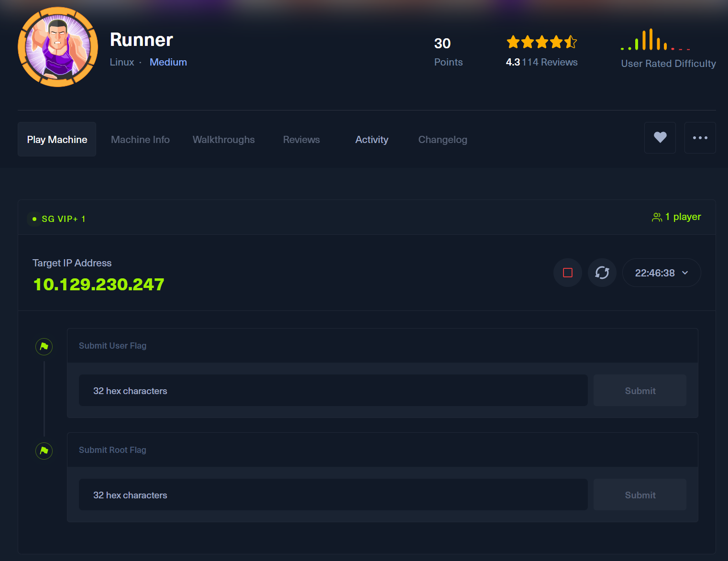View the 114 Reviews
The height and width of the screenshot is (561, 728).
[550, 62]
